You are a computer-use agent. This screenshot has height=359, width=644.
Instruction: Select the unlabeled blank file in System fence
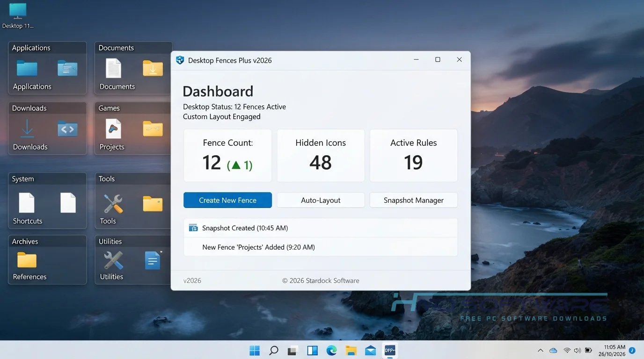(x=68, y=203)
